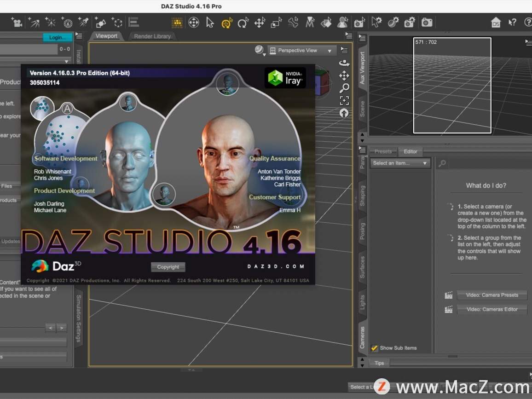The width and height of the screenshot is (532, 399).
Task: Switch to the Render Library tab
Action: click(152, 36)
